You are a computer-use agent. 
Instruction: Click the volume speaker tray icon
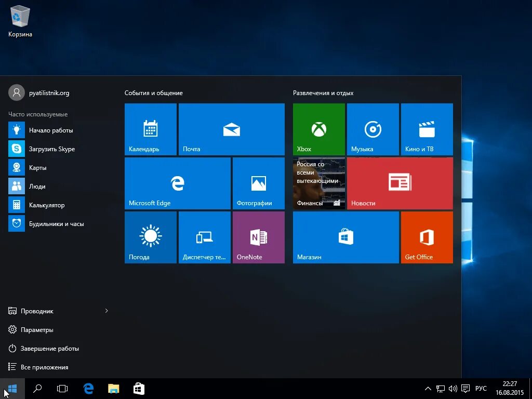click(453, 389)
